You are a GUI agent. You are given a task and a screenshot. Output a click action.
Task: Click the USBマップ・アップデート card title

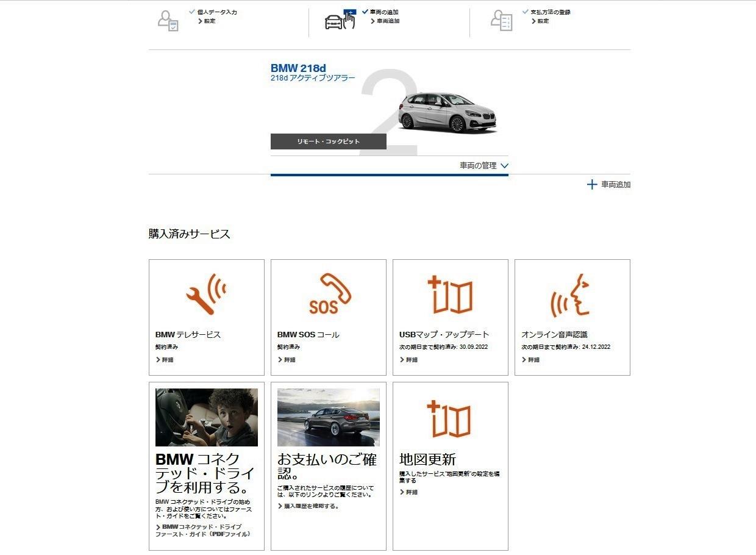444,335
